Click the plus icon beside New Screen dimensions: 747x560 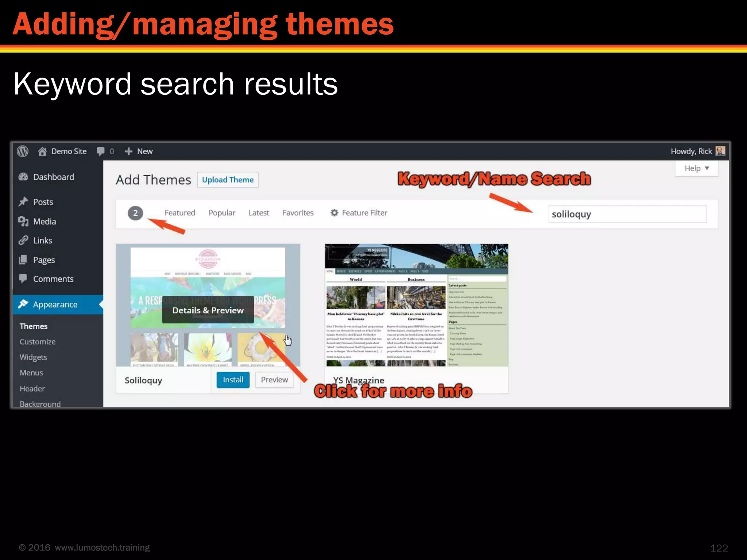point(128,151)
